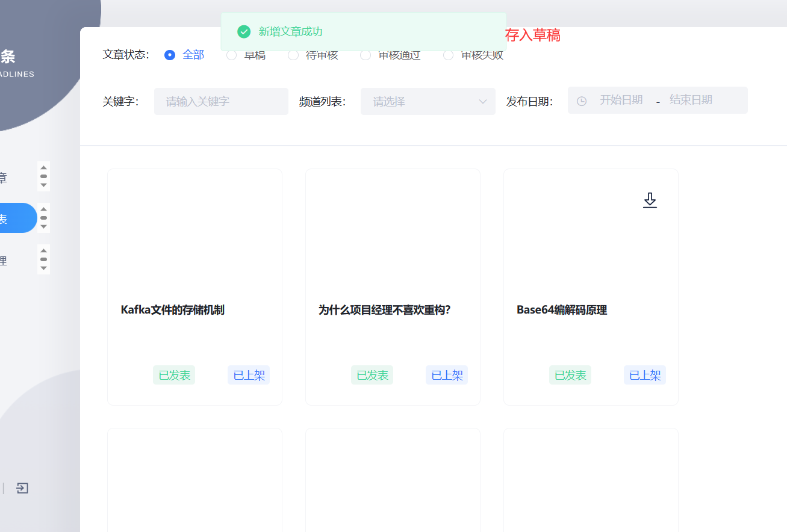Click the down arrow beside the 章 sidebar item
This screenshot has height=532, width=787.
pos(43,185)
